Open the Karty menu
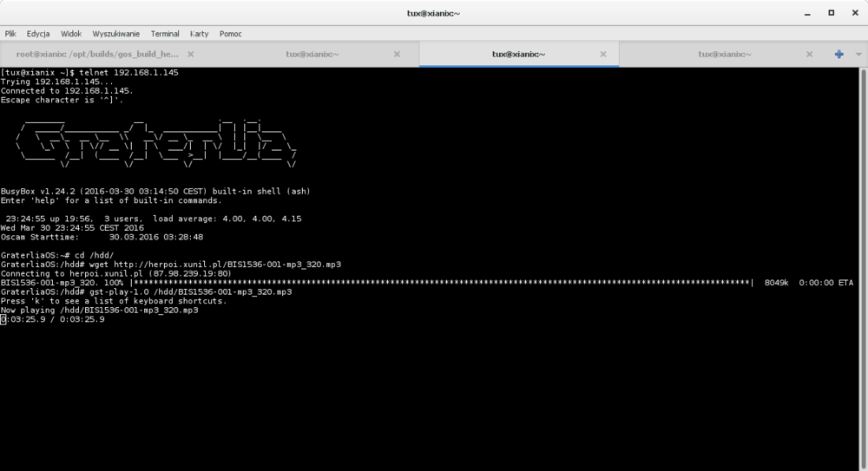This screenshot has width=868, height=471. point(199,34)
